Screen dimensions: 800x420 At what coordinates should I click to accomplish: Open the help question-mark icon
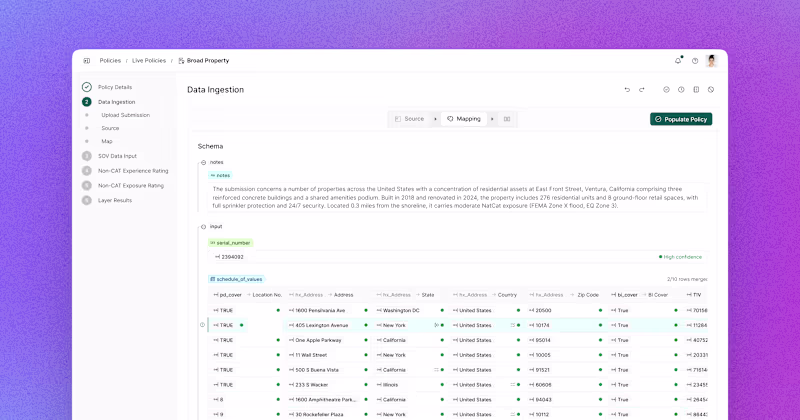pos(695,61)
